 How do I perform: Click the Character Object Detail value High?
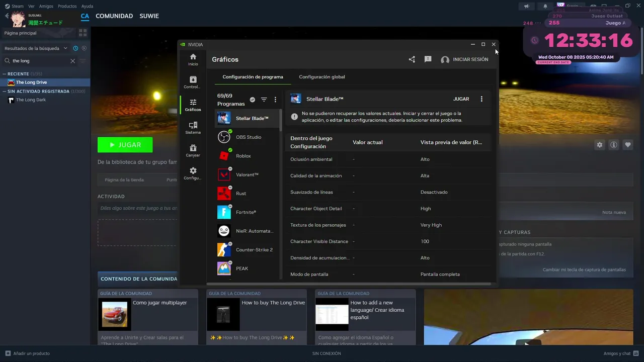(426, 209)
